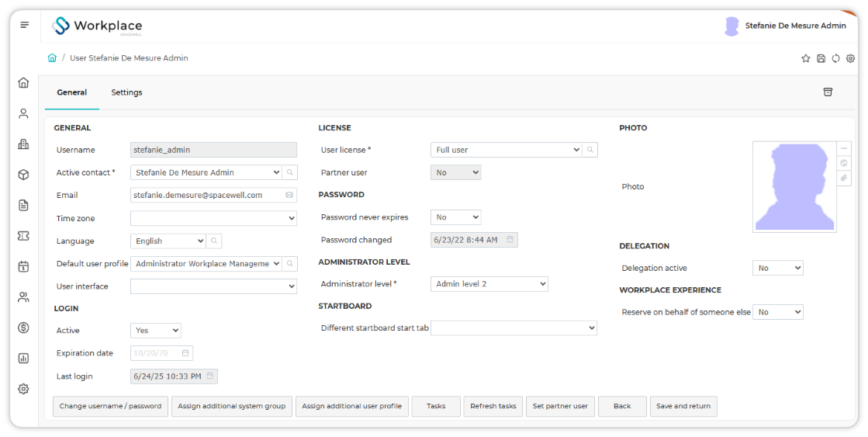Click the refresh icon in header
The height and width of the screenshot is (437, 868).
pyautogui.click(x=836, y=58)
